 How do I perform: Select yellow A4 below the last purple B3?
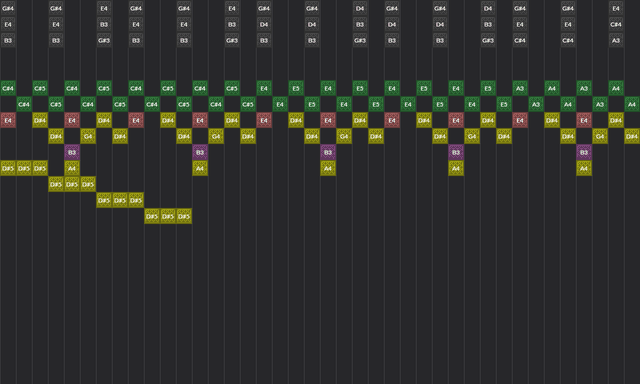(x=584, y=168)
